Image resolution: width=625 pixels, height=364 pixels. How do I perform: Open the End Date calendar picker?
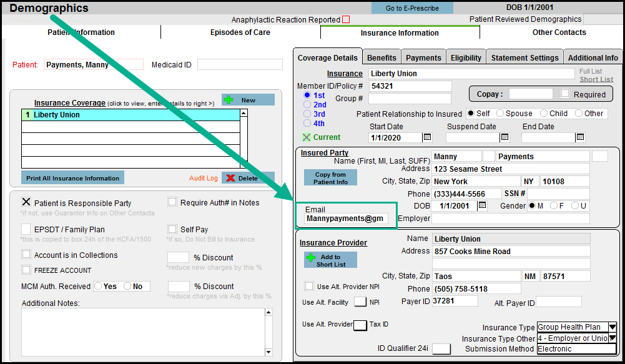(580, 137)
